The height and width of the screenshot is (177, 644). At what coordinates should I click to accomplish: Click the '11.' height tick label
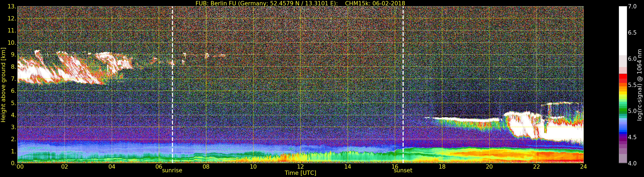click(12, 31)
